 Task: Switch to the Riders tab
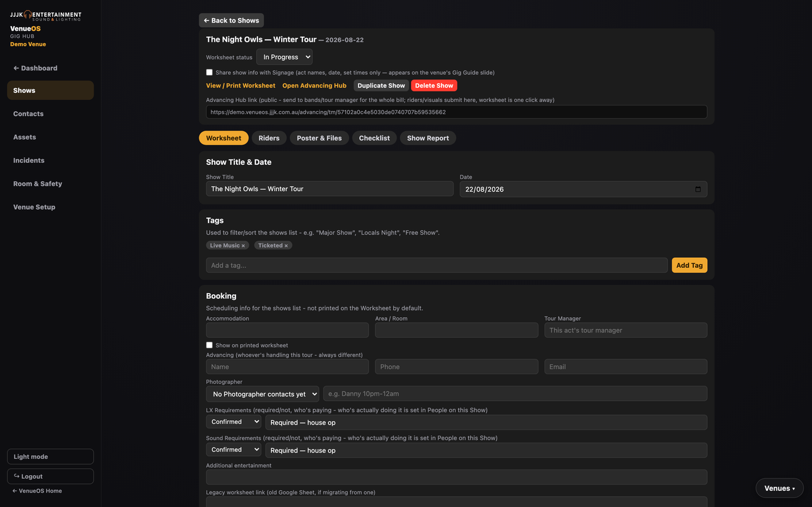[269, 138]
